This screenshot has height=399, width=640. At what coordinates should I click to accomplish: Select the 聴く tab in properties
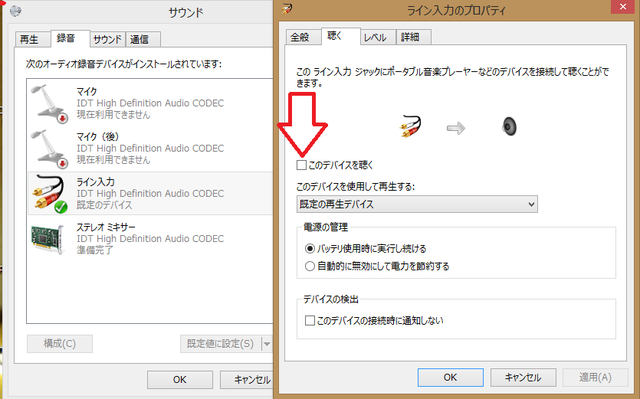point(340,36)
